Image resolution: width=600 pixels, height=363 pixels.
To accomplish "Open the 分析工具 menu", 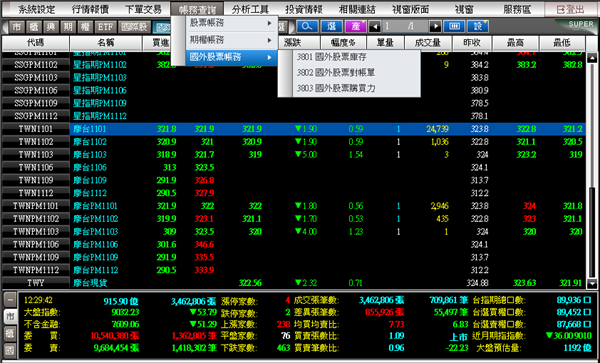I will (250, 10).
